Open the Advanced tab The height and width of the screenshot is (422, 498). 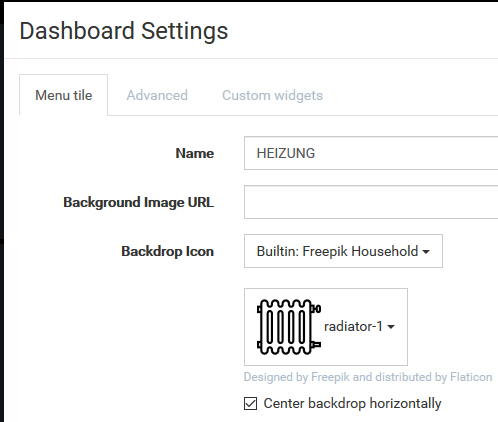[157, 95]
